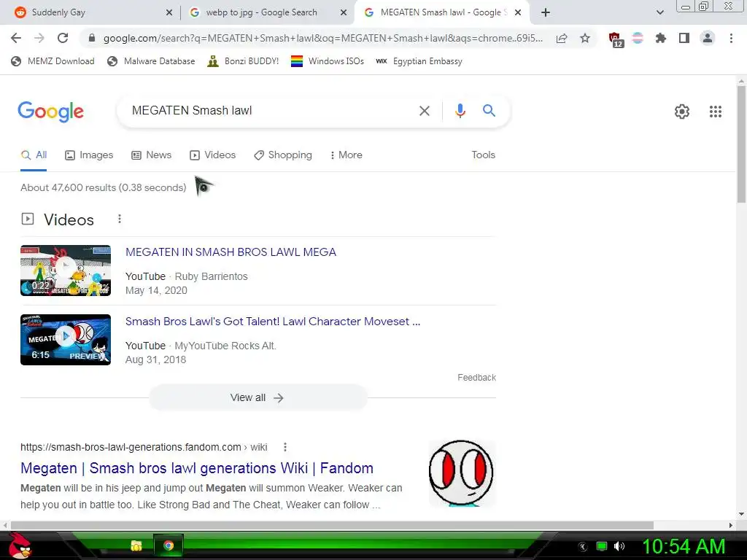This screenshot has width=747, height=560.
Task: Open options dots beside fandom.com result URL
Action: coord(285,447)
